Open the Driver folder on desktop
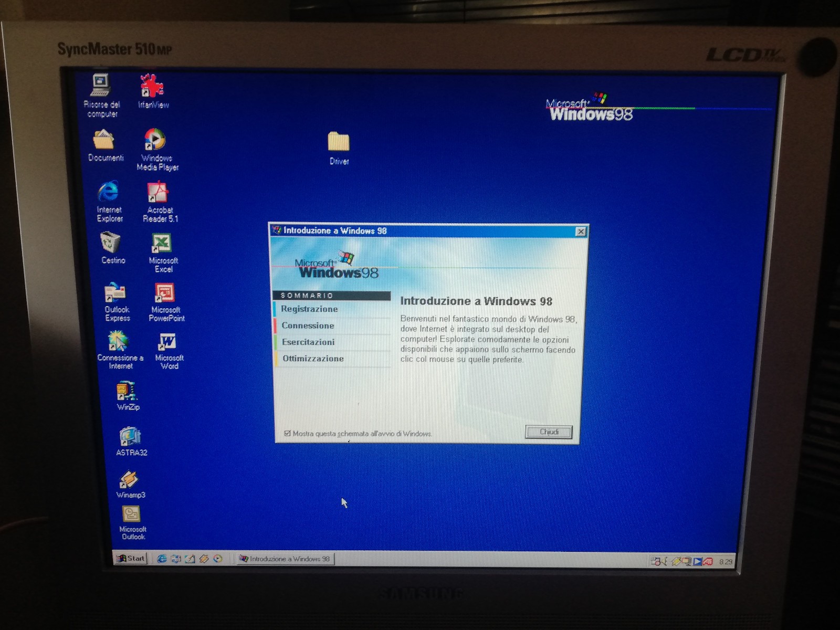 tap(339, 148)
